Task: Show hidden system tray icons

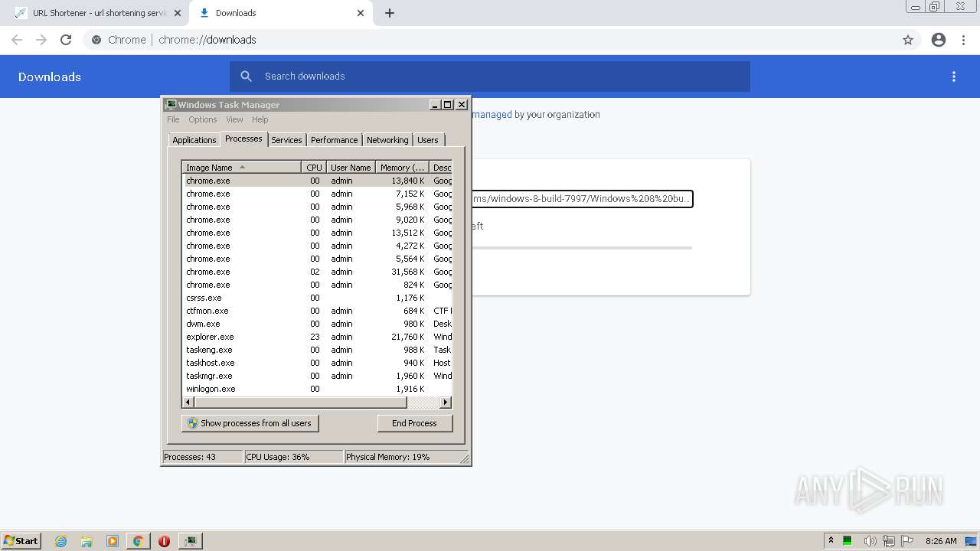Action: click(x=831, y=540)
